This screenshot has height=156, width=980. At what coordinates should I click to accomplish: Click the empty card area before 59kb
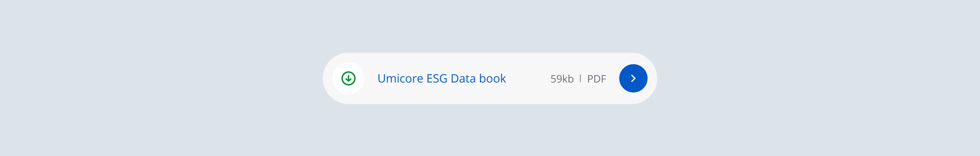pos(528,78)
